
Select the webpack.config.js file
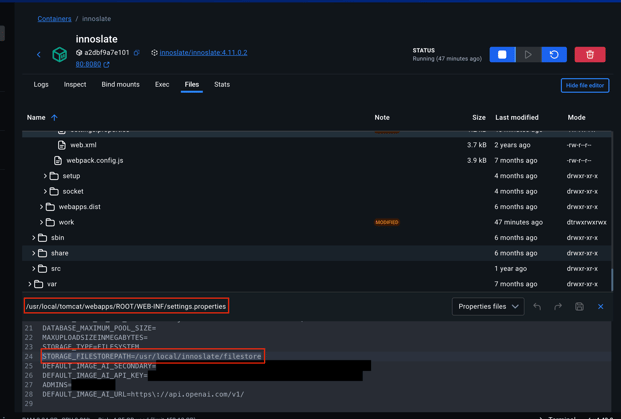(x=95, y=160)
